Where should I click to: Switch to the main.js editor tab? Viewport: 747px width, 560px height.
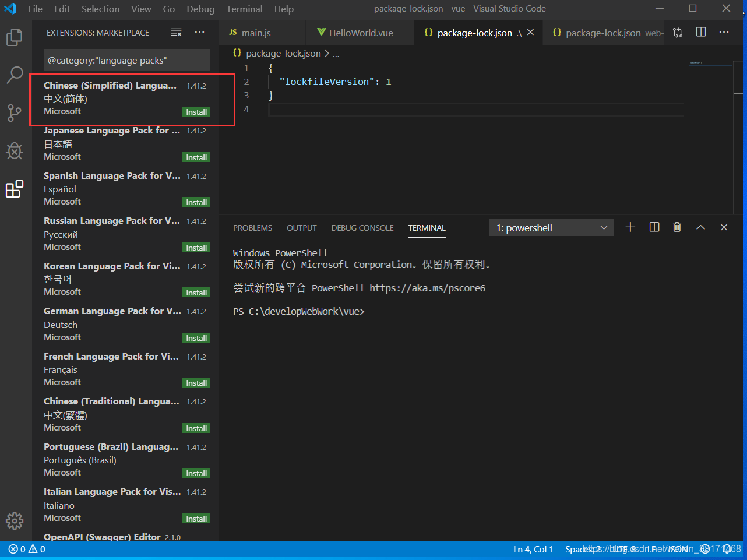[262, 33]
